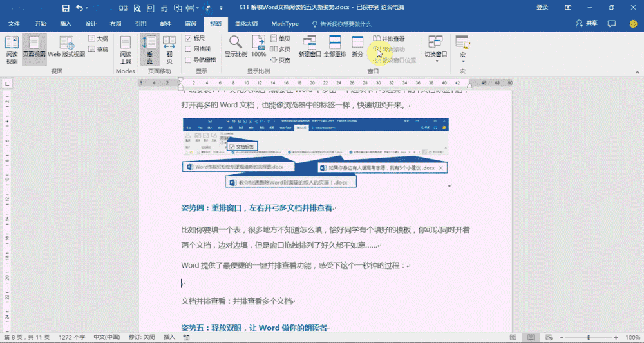The width and height of the screenshot is (644, 343).
Task: Open the MathType ribbon tab
Action: click(285, 24)
